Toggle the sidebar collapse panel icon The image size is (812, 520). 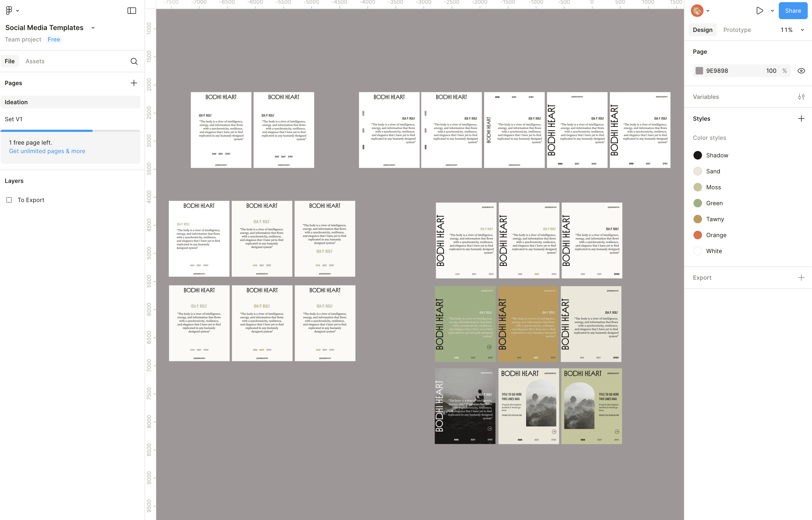[132, 10]
